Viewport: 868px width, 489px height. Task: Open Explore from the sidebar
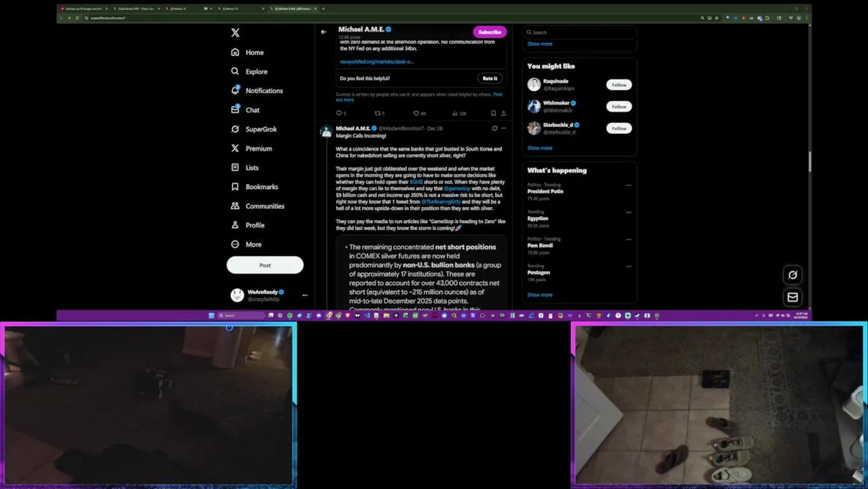click(x=249, y=71)
